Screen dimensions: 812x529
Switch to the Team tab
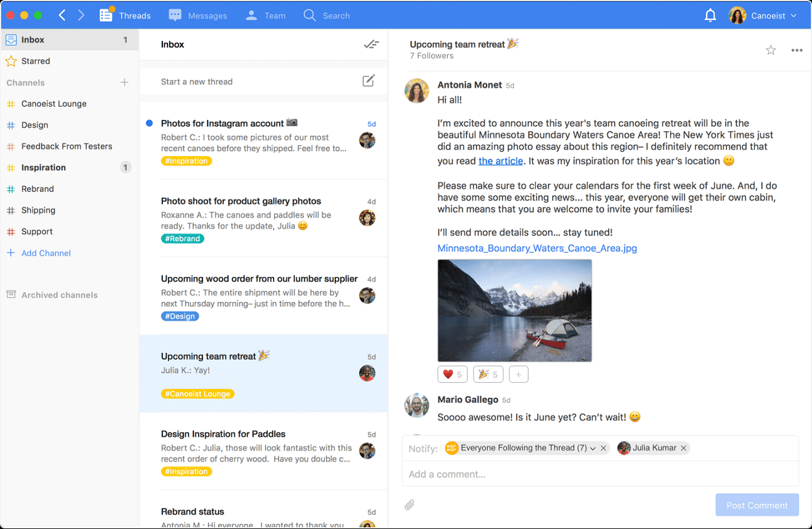tap(265, 15)
